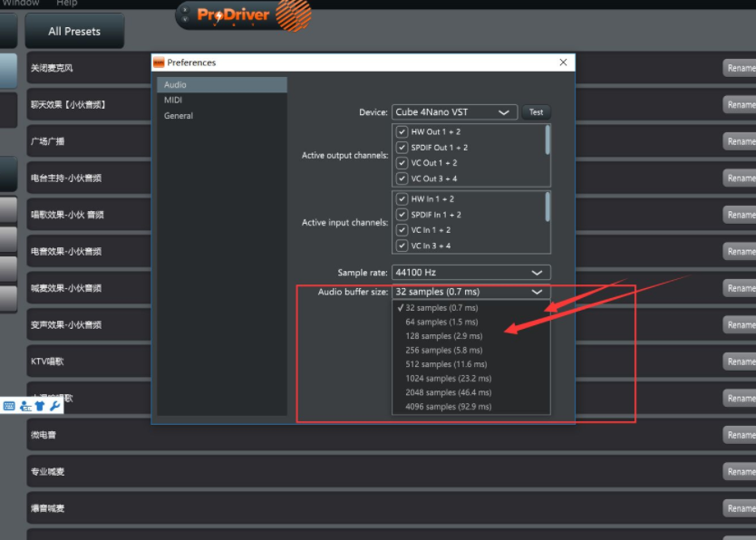Click the wrench tool icon in floating toolbar
The height and width of the screenshot is (540, 756).
tap(55, 406)
